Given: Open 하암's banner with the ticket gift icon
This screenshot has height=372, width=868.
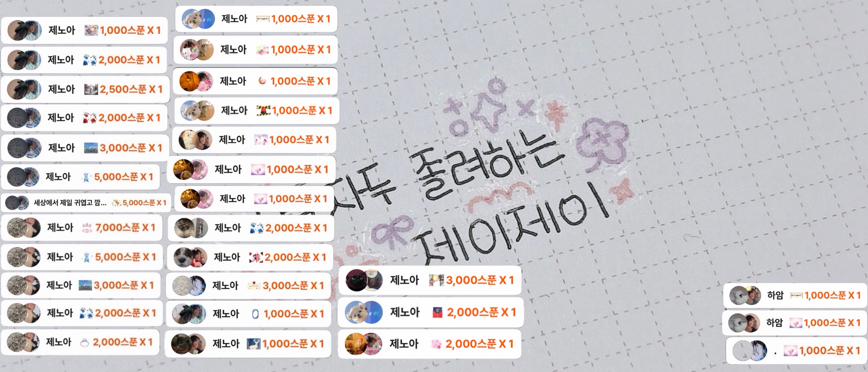Looking at the screenshot, I should click(x=795, y=296).
